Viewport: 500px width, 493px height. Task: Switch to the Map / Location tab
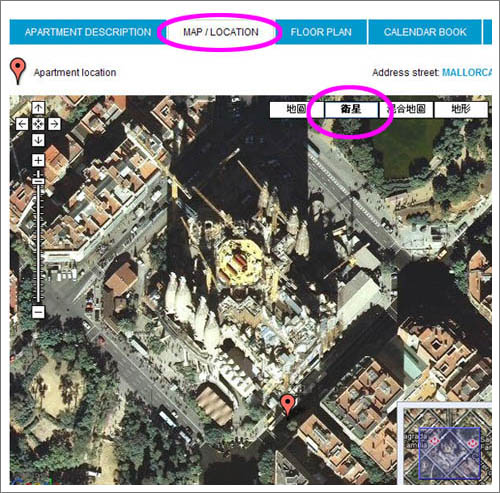click(221, 32)
